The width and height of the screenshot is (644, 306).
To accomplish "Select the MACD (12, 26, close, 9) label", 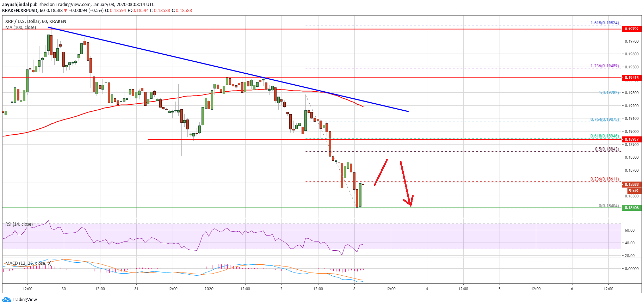I will click(x=28, y=263).
